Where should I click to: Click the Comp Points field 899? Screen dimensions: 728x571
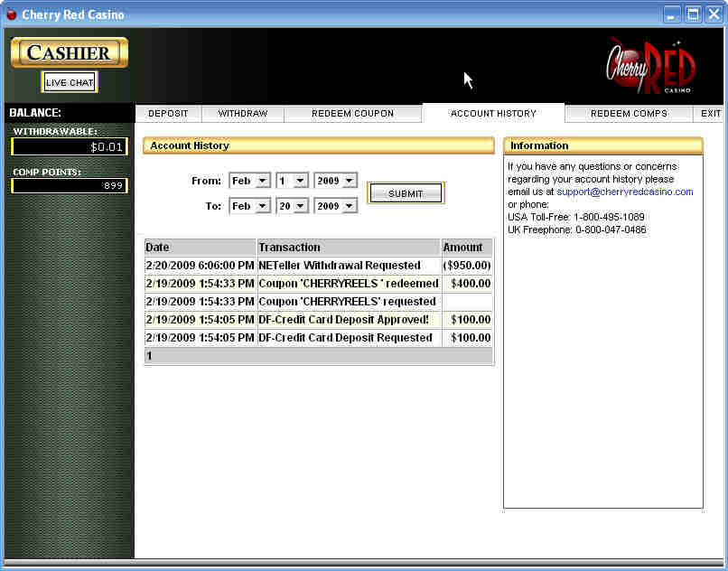70,186
